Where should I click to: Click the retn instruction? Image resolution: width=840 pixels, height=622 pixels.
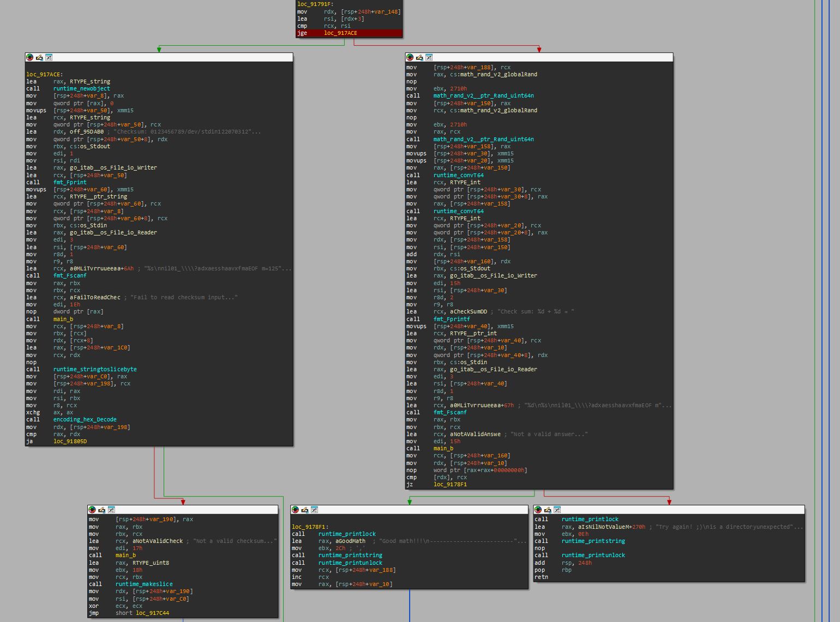click(x=541, y=577)
